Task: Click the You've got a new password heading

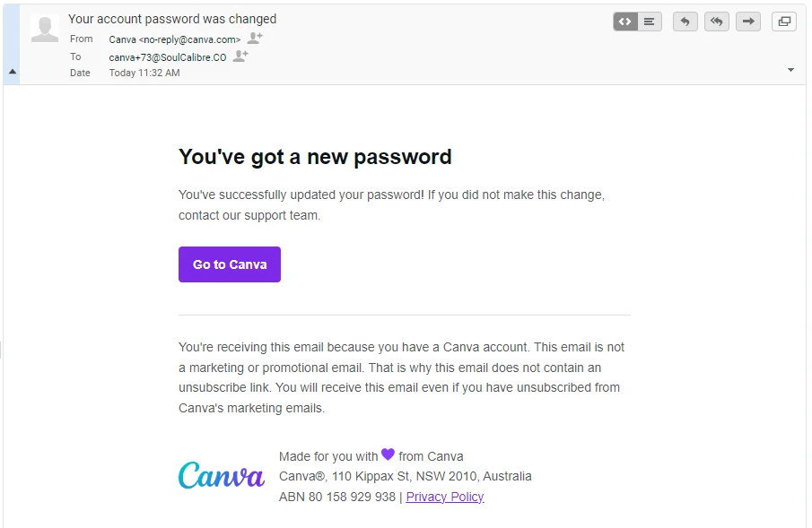Action: point(315,157)
